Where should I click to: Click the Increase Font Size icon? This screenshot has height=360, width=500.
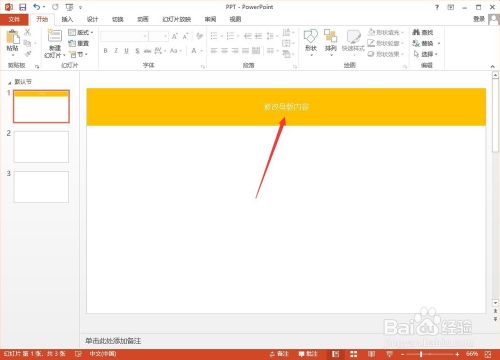(x=175, y=36)
